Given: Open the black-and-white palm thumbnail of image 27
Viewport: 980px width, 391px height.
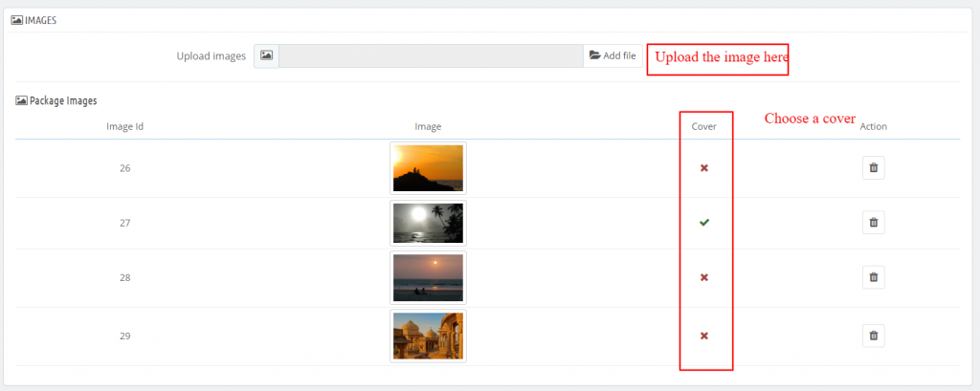Looking at the screenshot, I should [x=428, y=223].
